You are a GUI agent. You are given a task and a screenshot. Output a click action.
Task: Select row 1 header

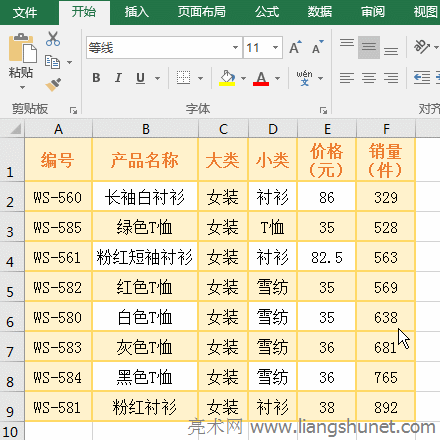(12, 160)
